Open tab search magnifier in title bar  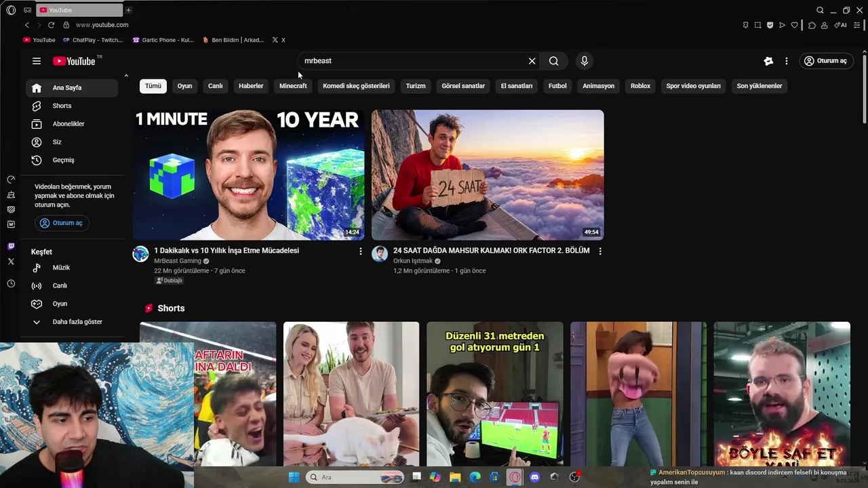coord(820,10)
